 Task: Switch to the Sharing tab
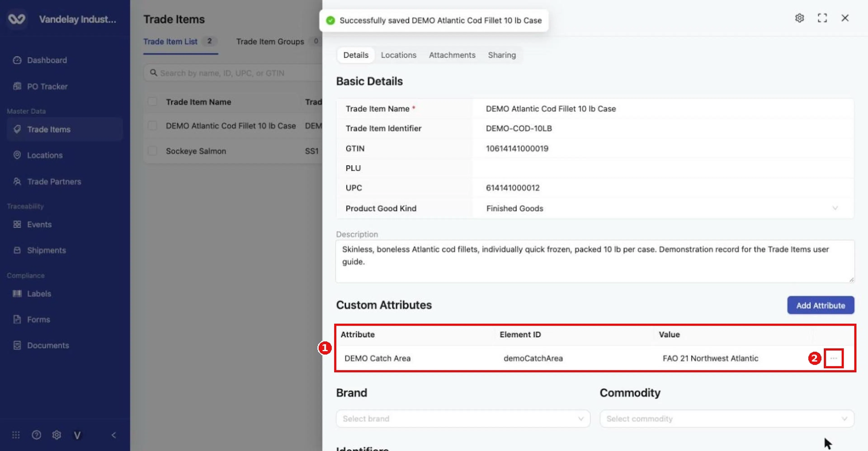pos(502,55)
